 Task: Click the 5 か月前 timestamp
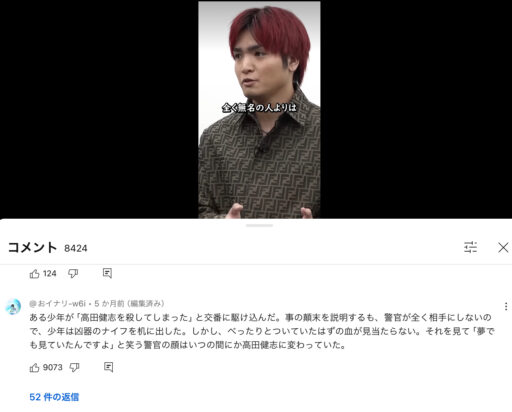click(x=109, y=303)
